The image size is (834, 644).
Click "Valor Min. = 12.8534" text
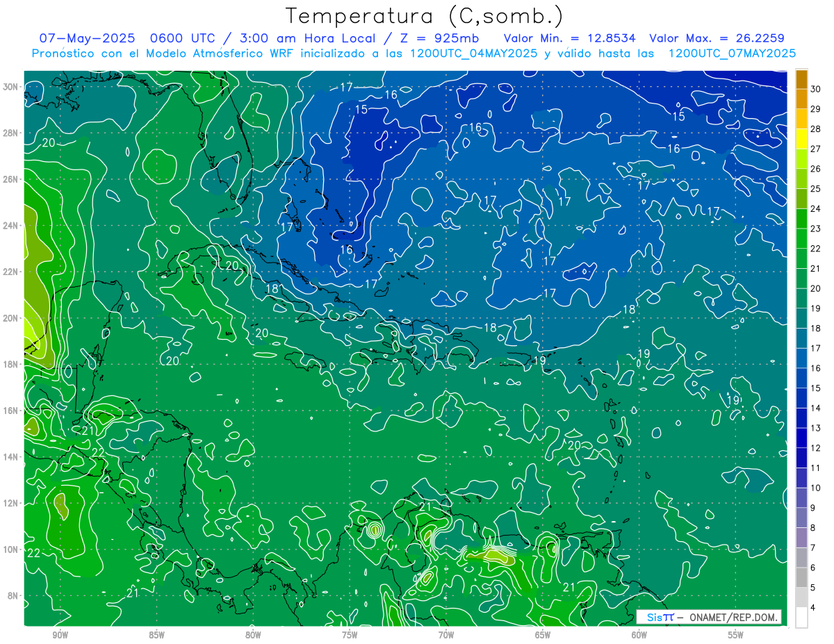569,38
